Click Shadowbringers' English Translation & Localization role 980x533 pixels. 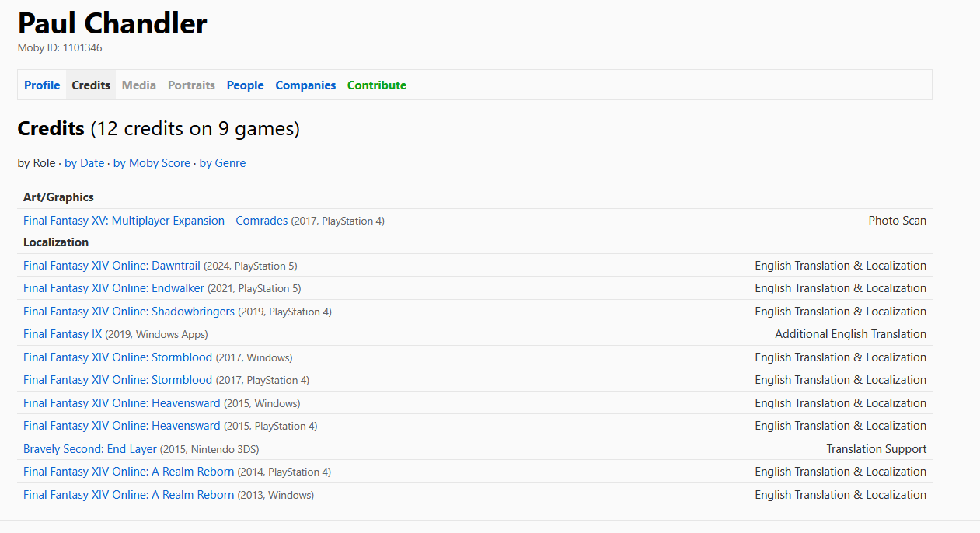tap(841, 312)
